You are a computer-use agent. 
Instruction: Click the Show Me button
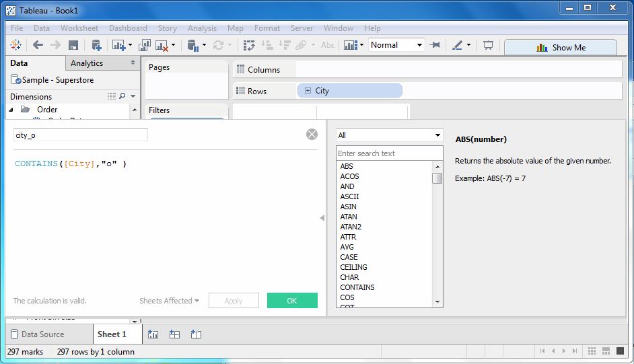[x=561, y=47]
